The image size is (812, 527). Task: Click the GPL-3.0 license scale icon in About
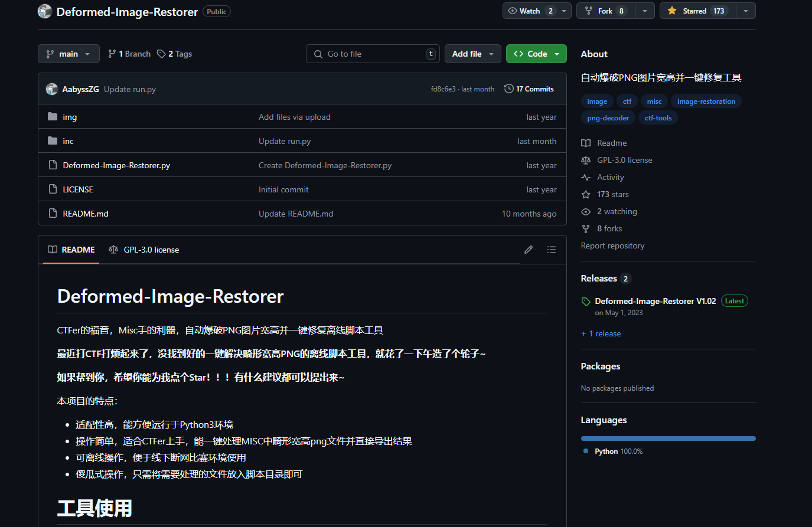[x=586, y=160]
